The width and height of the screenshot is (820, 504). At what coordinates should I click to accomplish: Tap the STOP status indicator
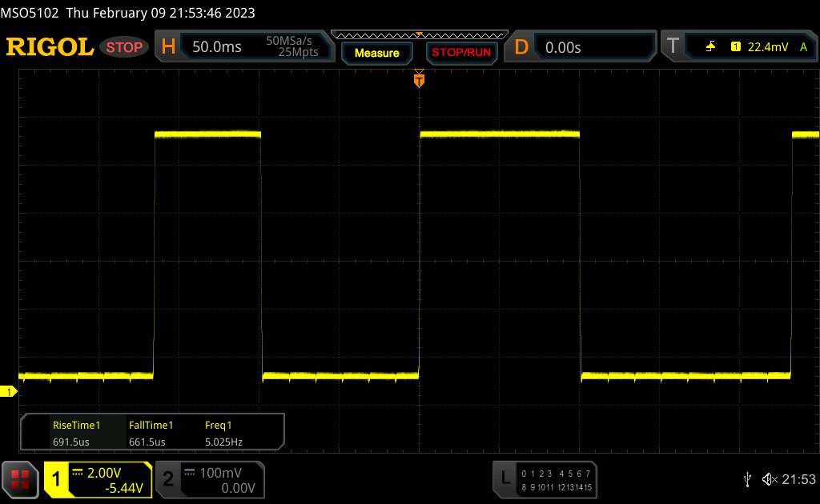124,47
